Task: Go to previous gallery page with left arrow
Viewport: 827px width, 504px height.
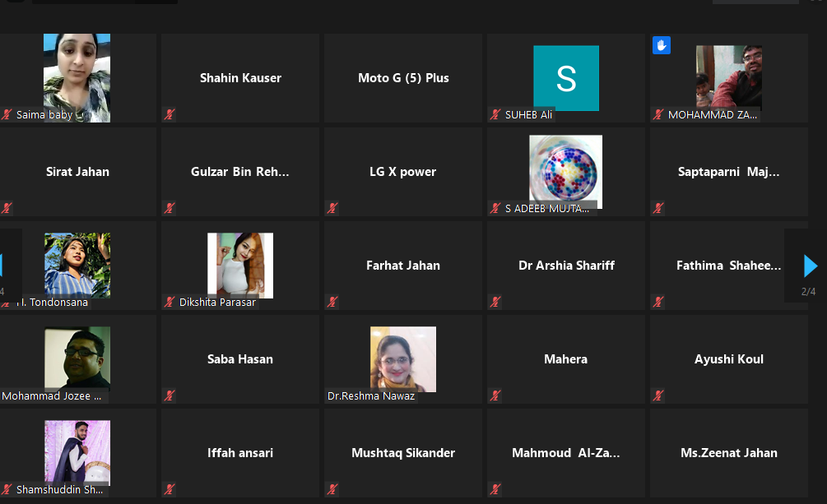Action: click(x=2, y=266)
